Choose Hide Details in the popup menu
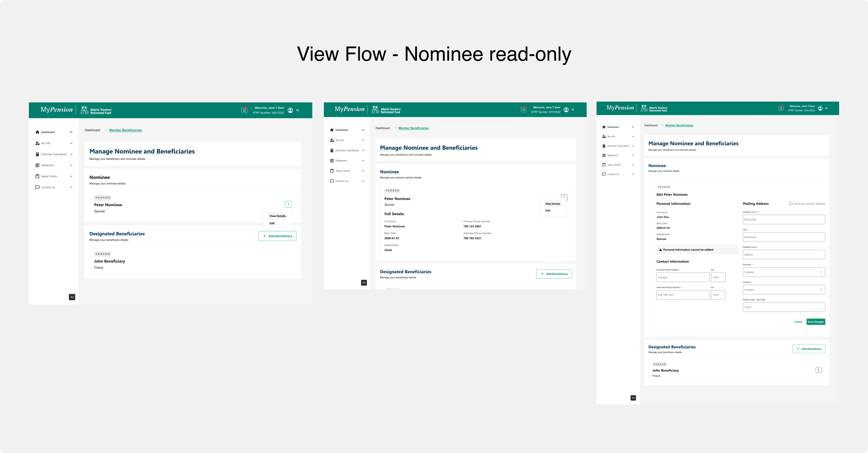The width and height of the screenshot is (868, 453). click(x=552, y=204)
